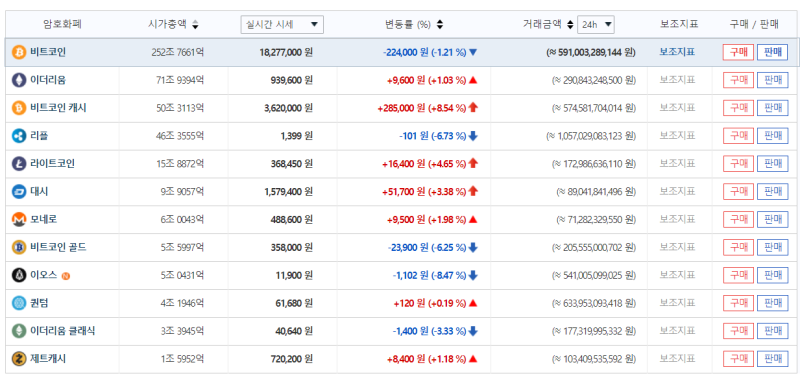Click the Ethereum (이더리움) coin icon
This screenshot has width=800, height=378.
[19, 80]
